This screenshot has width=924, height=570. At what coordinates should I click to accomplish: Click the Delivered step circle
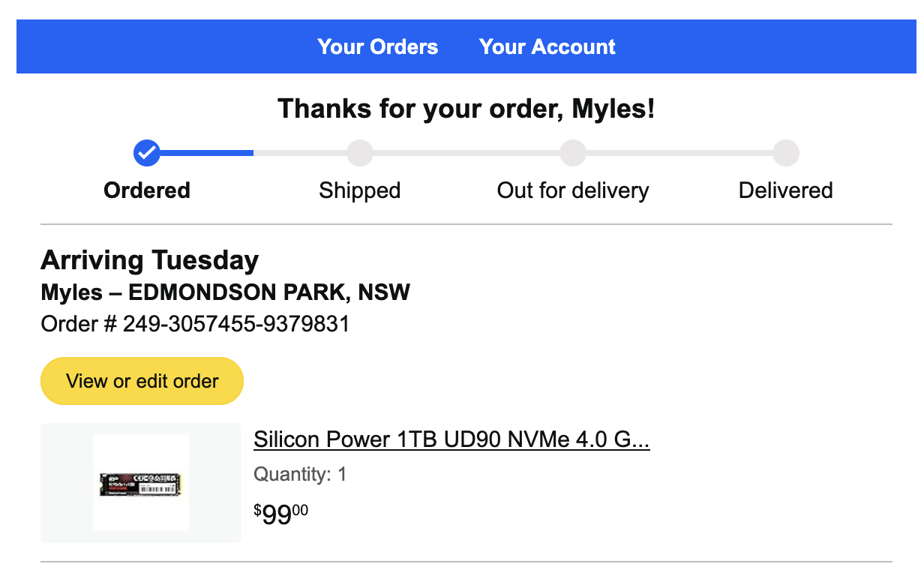click(x=786, y=153)
